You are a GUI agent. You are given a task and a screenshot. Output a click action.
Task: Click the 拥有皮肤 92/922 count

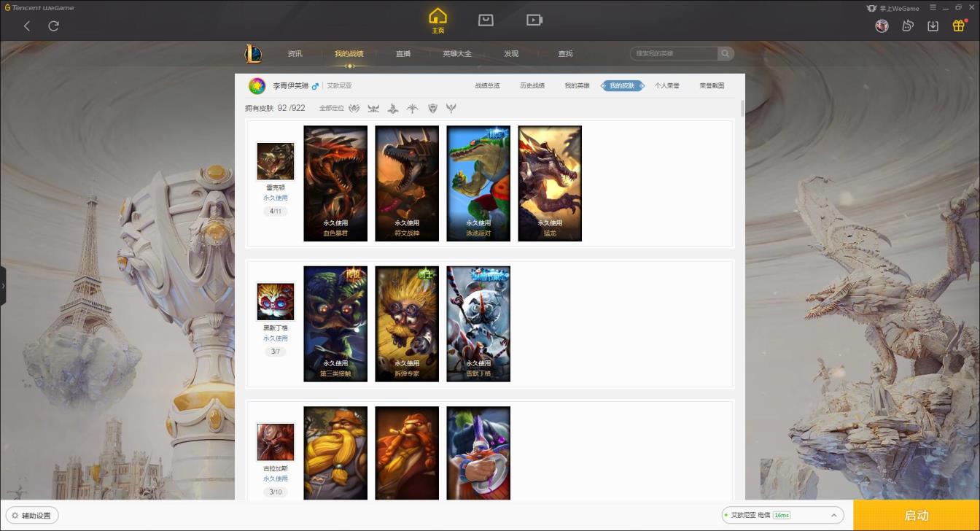(275, 109)
